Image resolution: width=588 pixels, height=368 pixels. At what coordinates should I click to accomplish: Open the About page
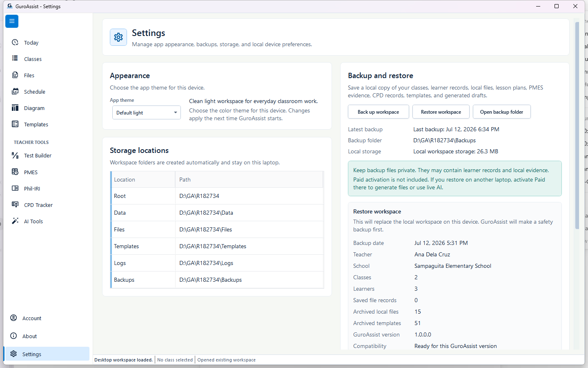click(x=47, y=336)
